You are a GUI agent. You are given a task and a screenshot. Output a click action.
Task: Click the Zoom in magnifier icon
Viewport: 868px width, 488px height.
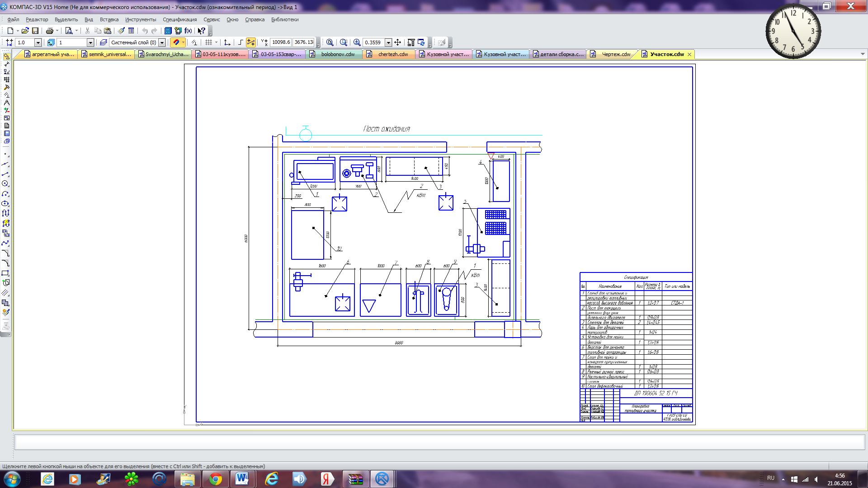(357, 42)
